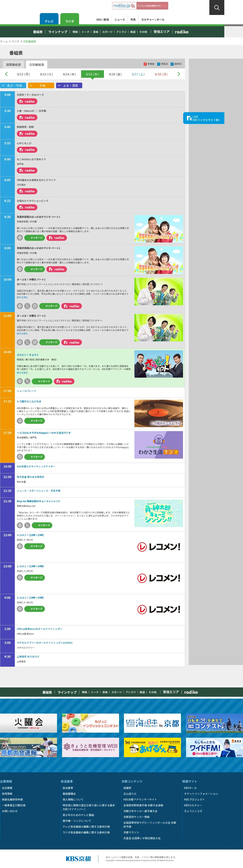243x868 pixels.
Task: Open website globe icon for 8:00 ほっかほかラジオ パート2
Action: pos(20,269)
